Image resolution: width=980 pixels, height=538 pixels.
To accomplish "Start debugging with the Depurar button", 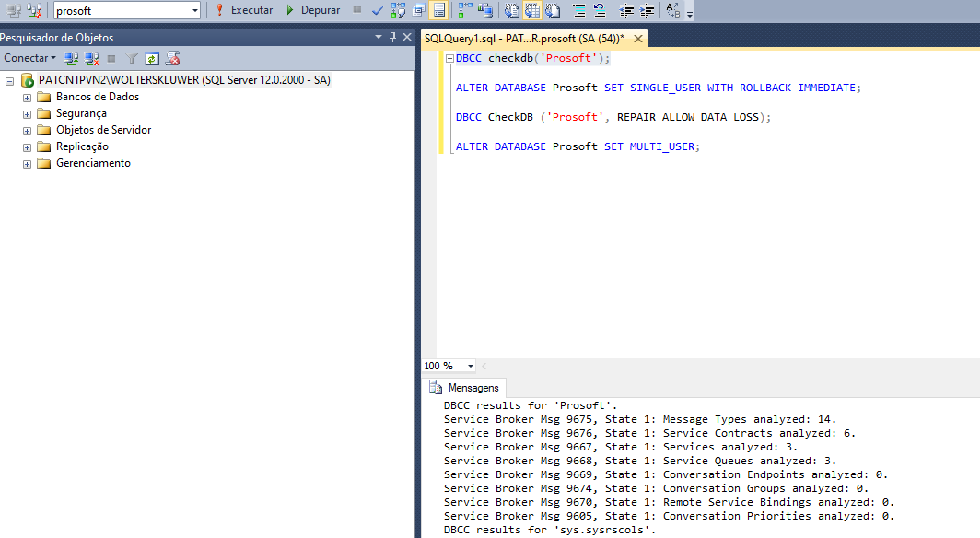I will (x=313, y=10).
